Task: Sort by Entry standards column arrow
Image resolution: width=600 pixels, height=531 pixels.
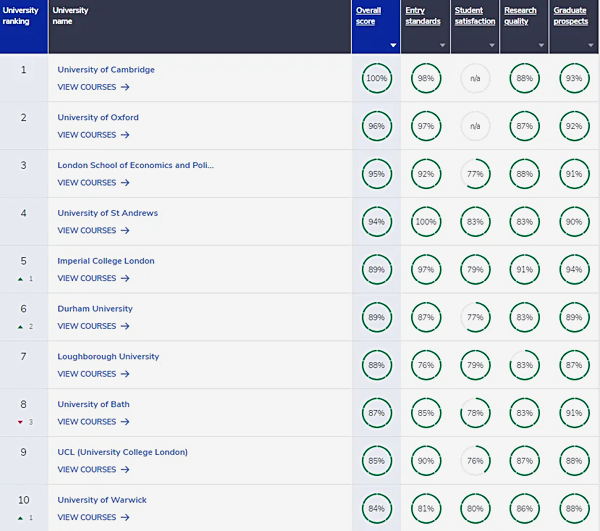Action: tap(442, 46)
